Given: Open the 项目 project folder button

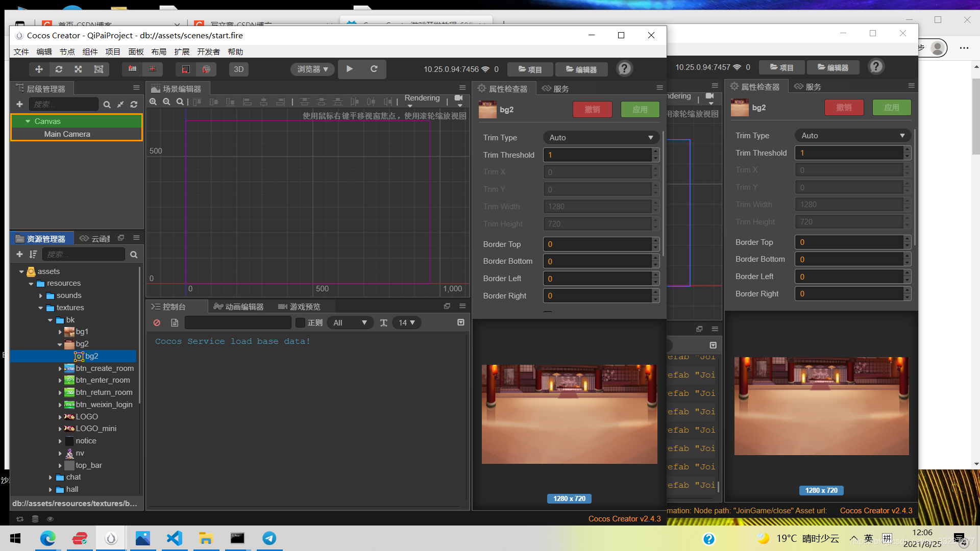Looking at the screenshot, I should [530, 69].
